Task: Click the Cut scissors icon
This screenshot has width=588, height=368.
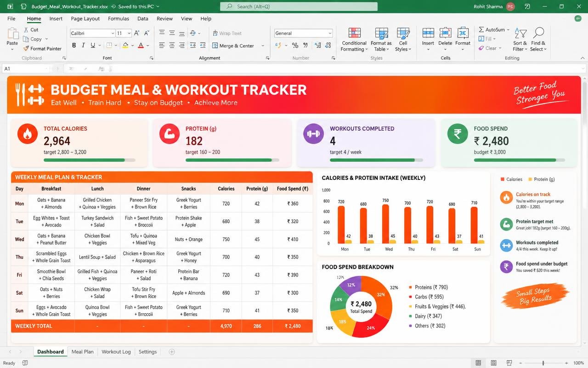Action: [x=26, y=29]
